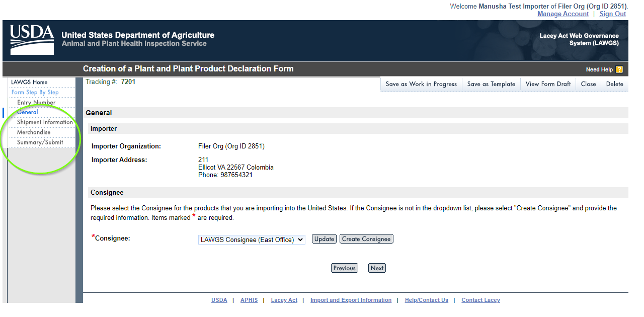Open View Form Draft

tap(548, 84)
